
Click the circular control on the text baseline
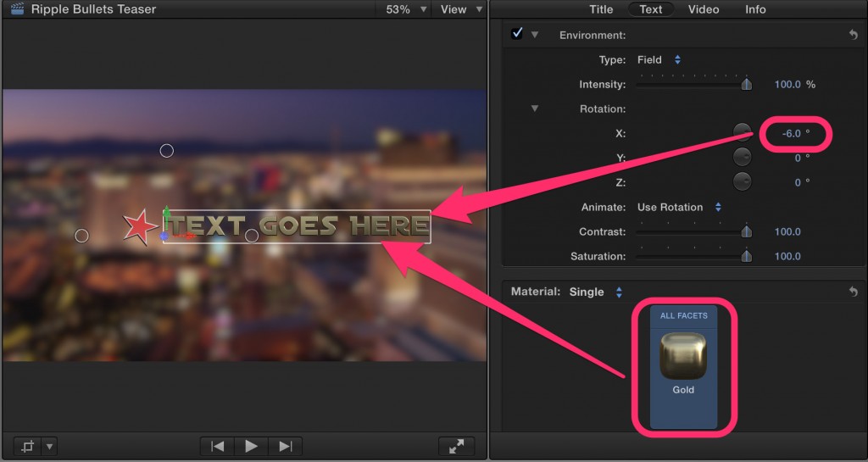(252, 237)
